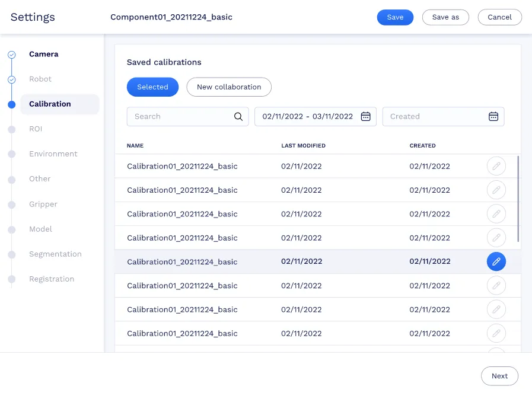532x399 pixels.
Task: Click pencil icon on eighth calibration row
Action: click(496, 333)
